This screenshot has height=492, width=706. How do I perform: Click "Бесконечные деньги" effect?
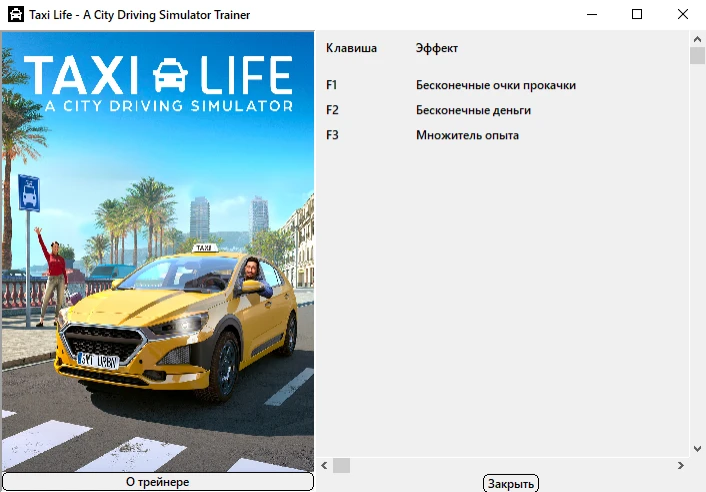coord(473,110)
